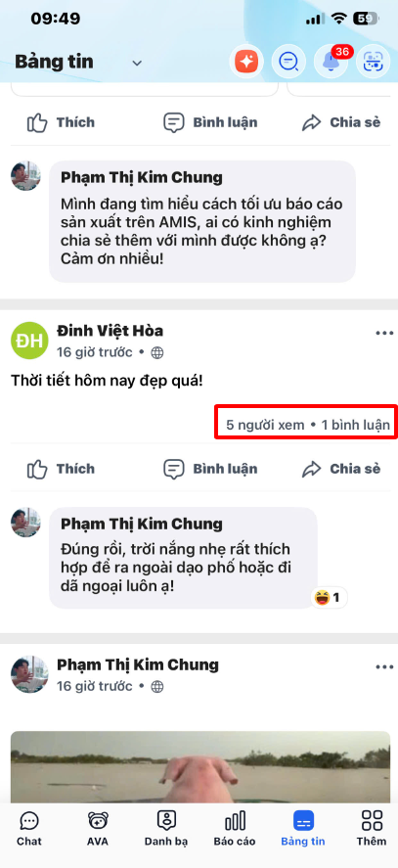This screenshot has width=398, height=868.
Task: Open the QR scanner icon
Action: [x=373, y=62]
